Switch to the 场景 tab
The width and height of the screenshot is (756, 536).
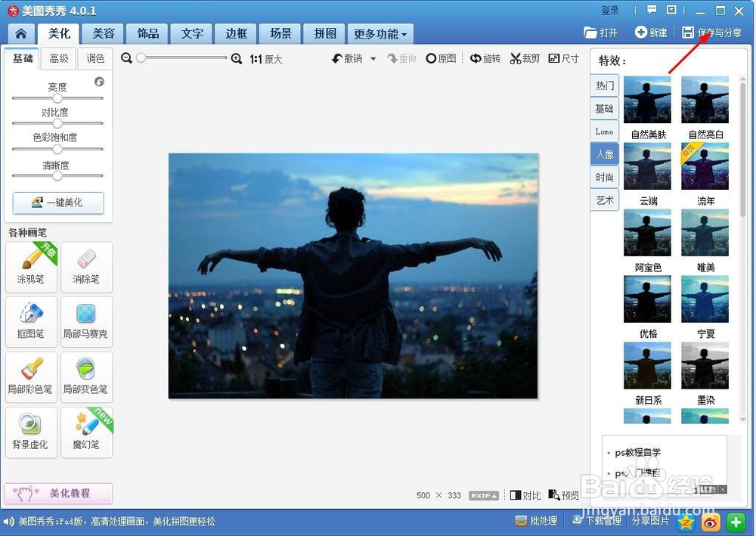280,34
